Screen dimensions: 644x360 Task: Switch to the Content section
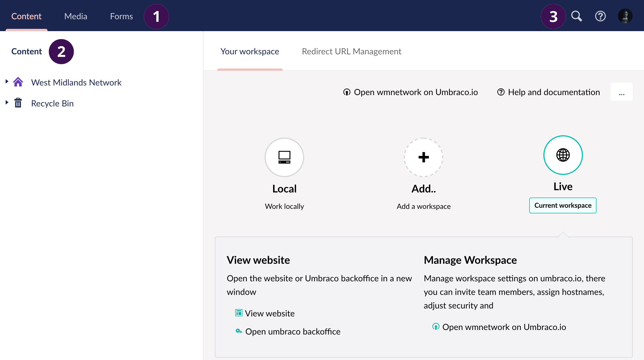pyautogui.click(x=26, y=16)
